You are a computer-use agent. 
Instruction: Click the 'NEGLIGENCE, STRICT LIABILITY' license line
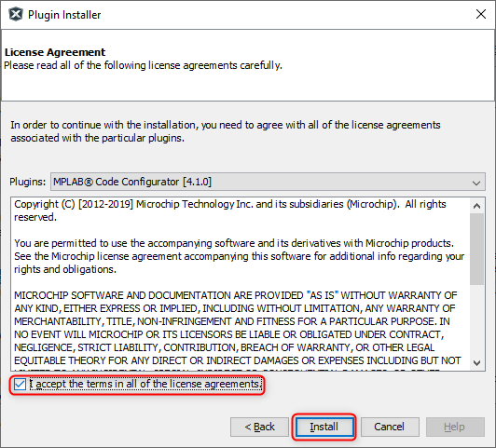click(x=225, y=347)
